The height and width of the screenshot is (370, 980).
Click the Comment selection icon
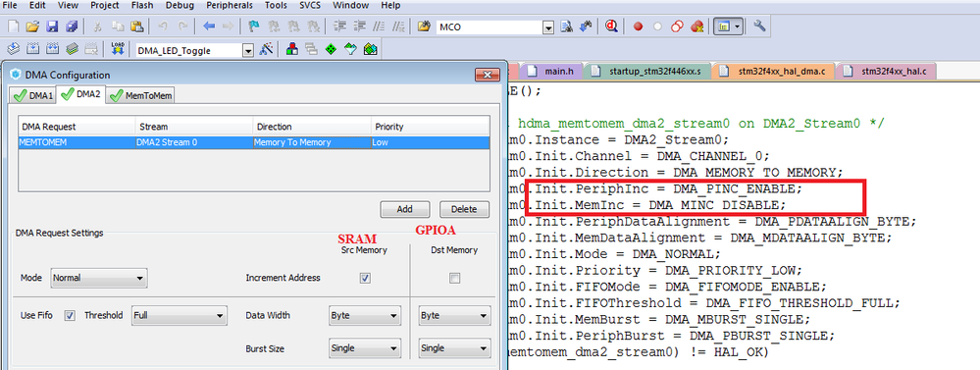[x=379, y=26]
